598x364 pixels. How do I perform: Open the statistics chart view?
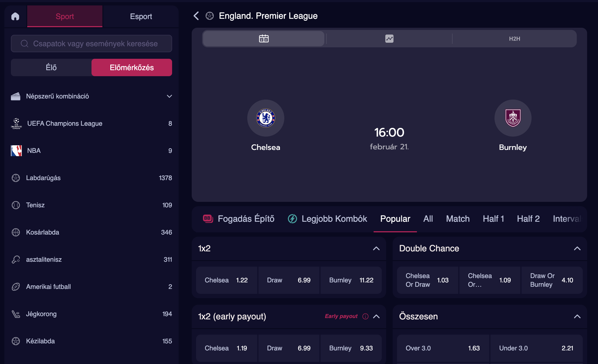(x=389, y=39)
